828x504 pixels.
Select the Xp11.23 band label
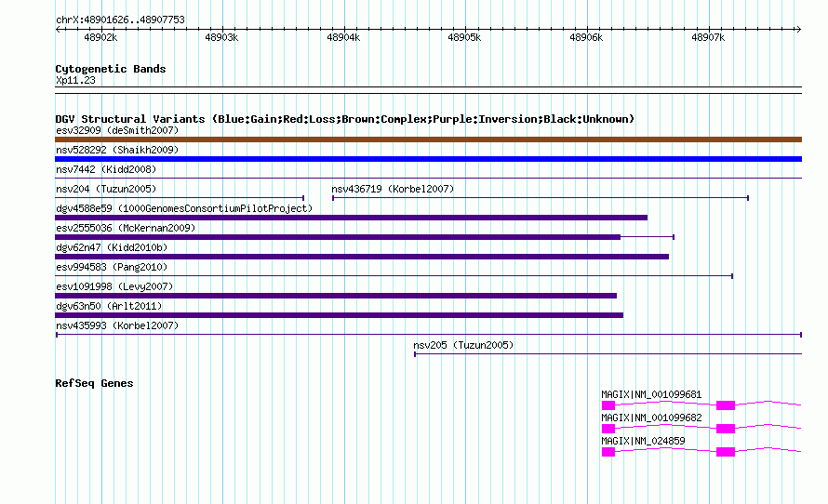pos(75,80)
